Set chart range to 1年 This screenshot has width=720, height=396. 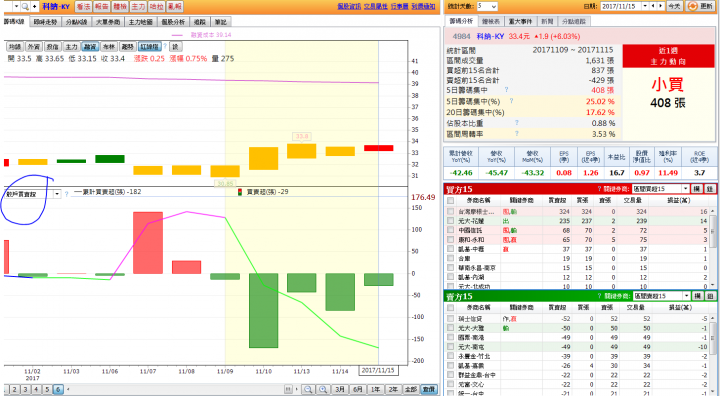pos(375,390)
